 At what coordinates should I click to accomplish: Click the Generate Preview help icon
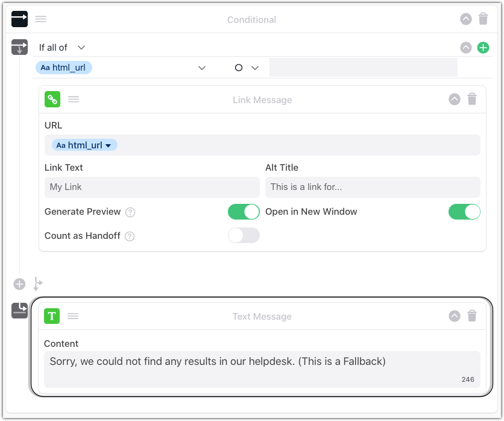point(130,212)
